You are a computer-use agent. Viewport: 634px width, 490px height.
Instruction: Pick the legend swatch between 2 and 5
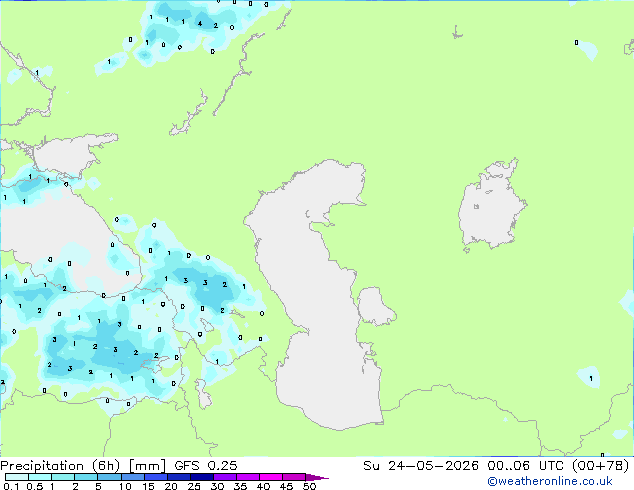point(86,477)
